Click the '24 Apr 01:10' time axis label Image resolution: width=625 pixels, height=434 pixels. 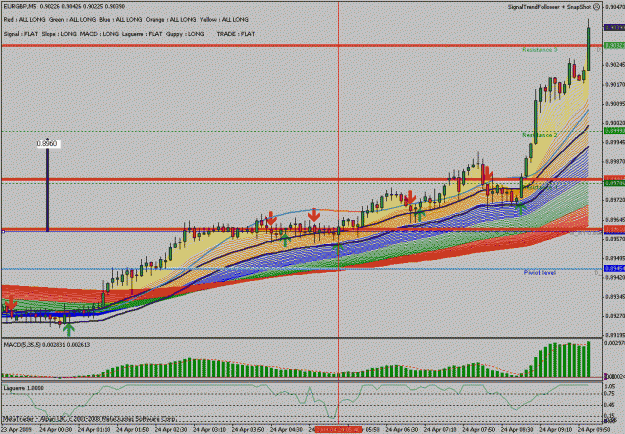(94, 430)
